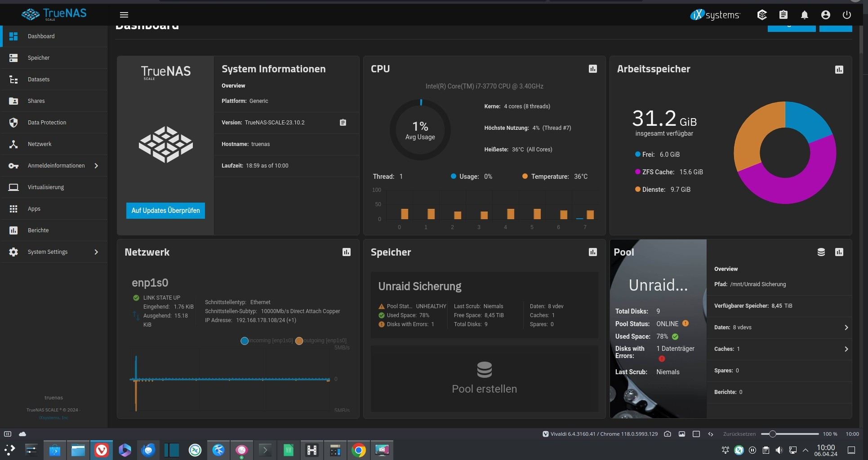Click Pfad /mnt/Unraid Sicherung text
The width and height of the screenshot is (868, 460).
click(750, 284)
